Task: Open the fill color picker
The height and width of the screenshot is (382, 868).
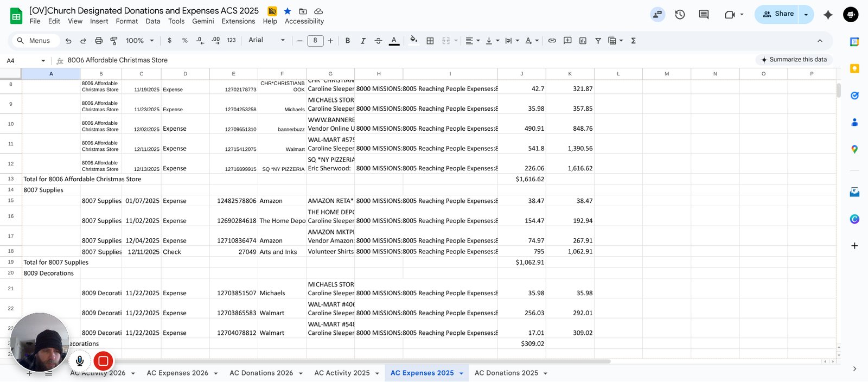Action: tap(414, 41)
